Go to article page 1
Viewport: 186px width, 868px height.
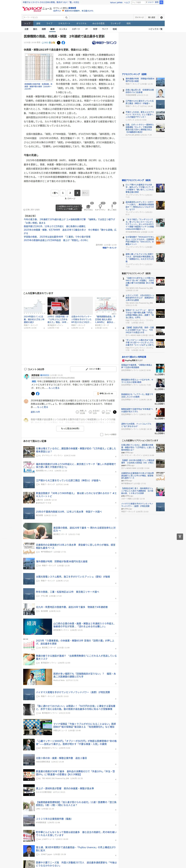pyautogui.click(x=63, y=193)
